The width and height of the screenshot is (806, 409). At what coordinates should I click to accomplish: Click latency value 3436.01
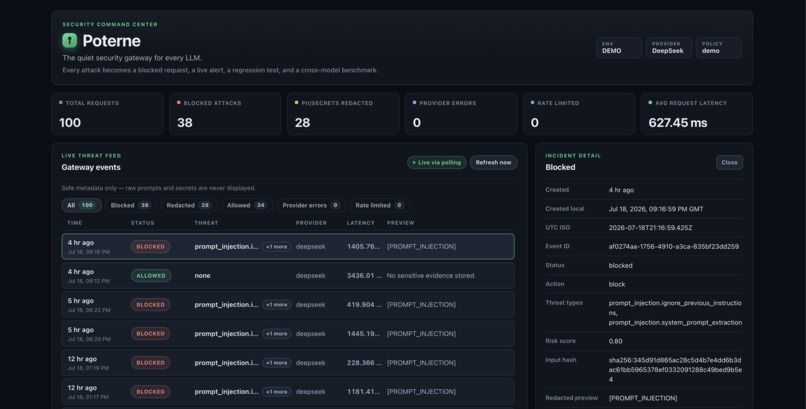(x=364, y=275)
